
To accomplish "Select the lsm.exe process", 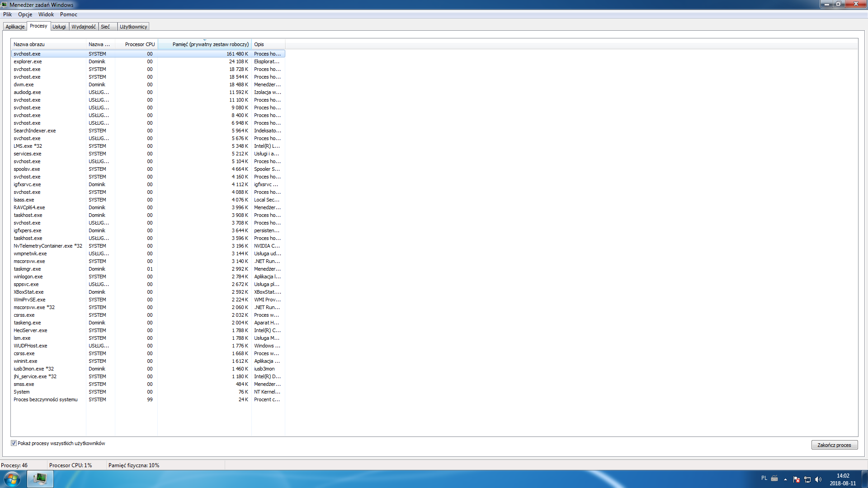I will pos(148,338).
